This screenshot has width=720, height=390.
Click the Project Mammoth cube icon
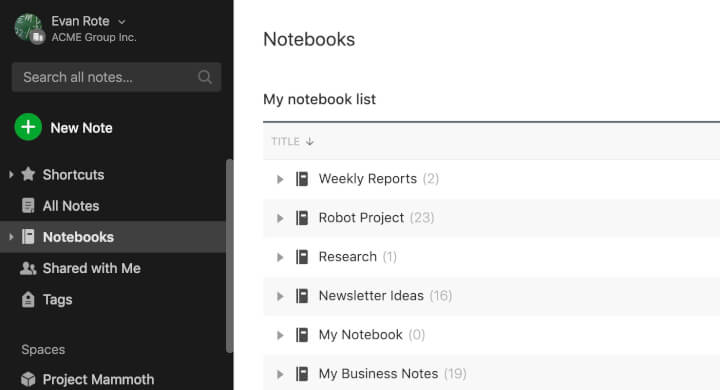pos(28,379)
